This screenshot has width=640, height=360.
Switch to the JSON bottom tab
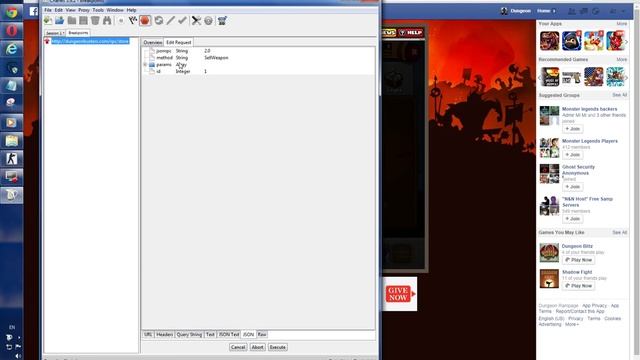248,334
